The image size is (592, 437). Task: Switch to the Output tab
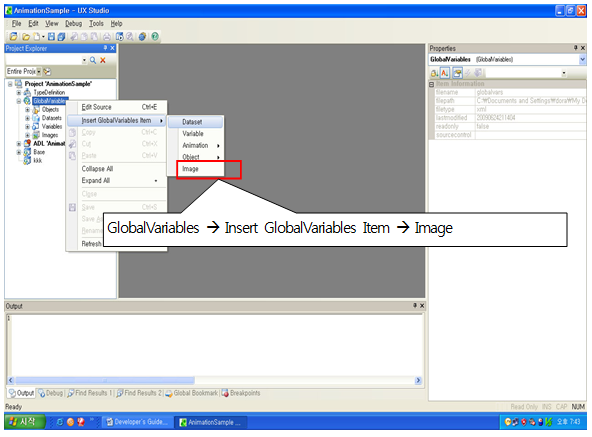coord(21,393)
